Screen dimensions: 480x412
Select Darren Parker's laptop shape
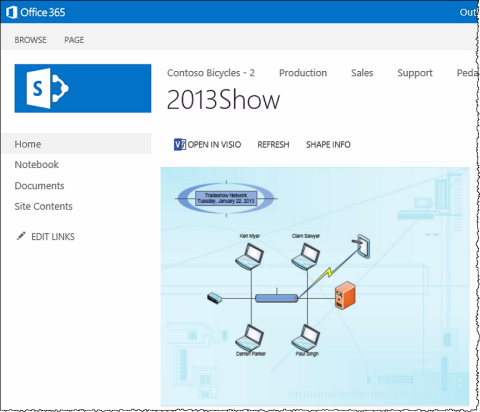coord(250,338)
